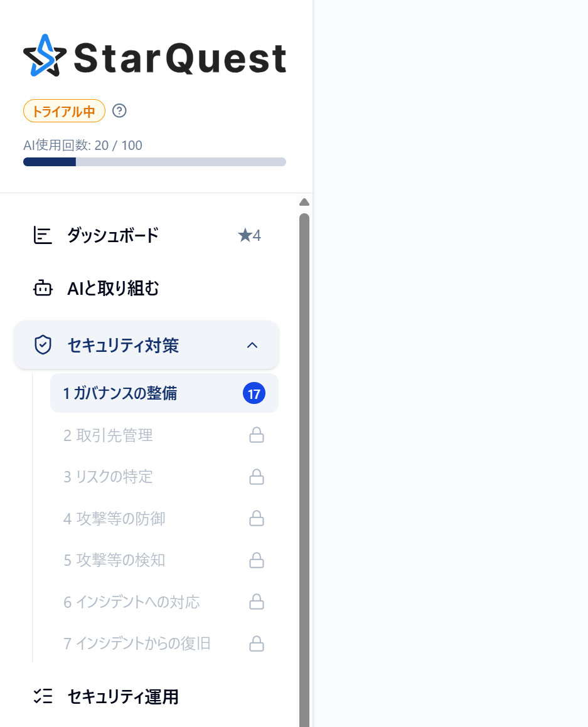This screenshot has height=727, width=588.
Task: Click the lock icon beside インシデントからの復旧
Action: (x=257, y=644)
